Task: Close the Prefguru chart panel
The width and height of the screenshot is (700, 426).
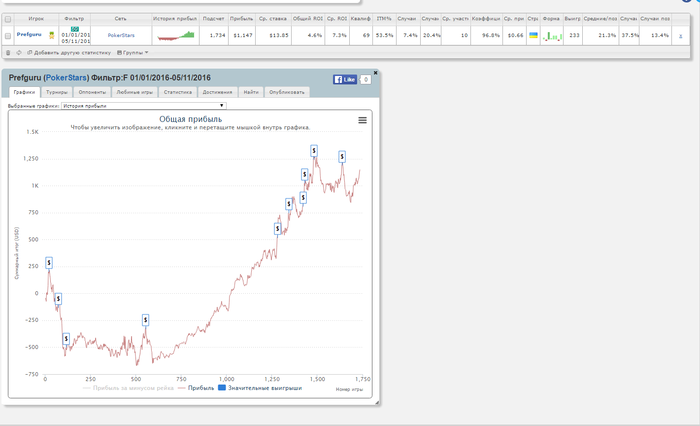Action: (375, 72)
